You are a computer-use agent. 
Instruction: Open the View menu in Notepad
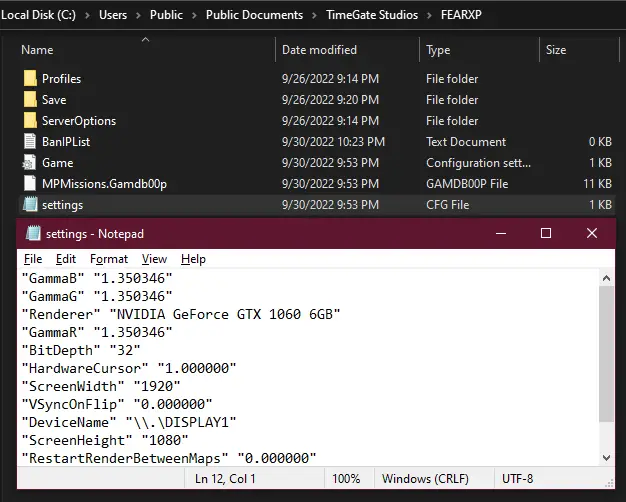[154, 259]
